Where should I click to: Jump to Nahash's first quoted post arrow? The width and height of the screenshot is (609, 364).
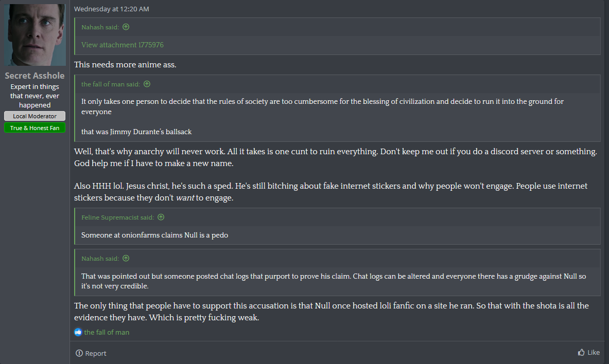[x=126, y=27]
